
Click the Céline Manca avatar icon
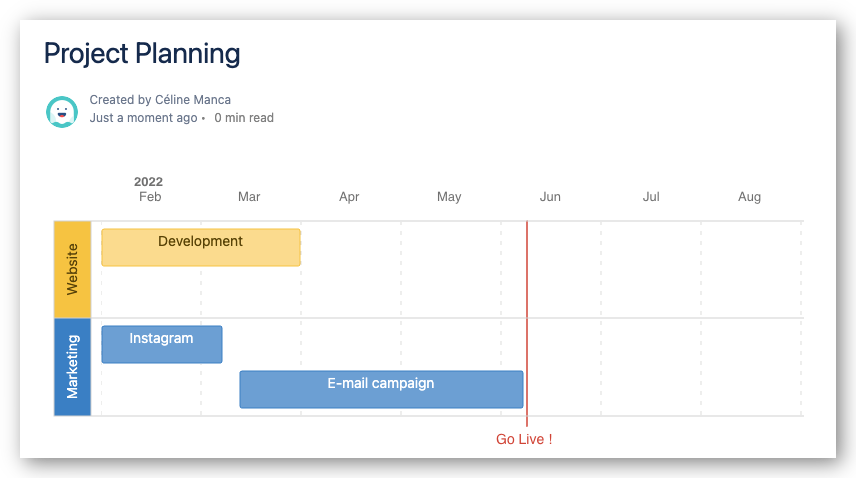(62, 111)
